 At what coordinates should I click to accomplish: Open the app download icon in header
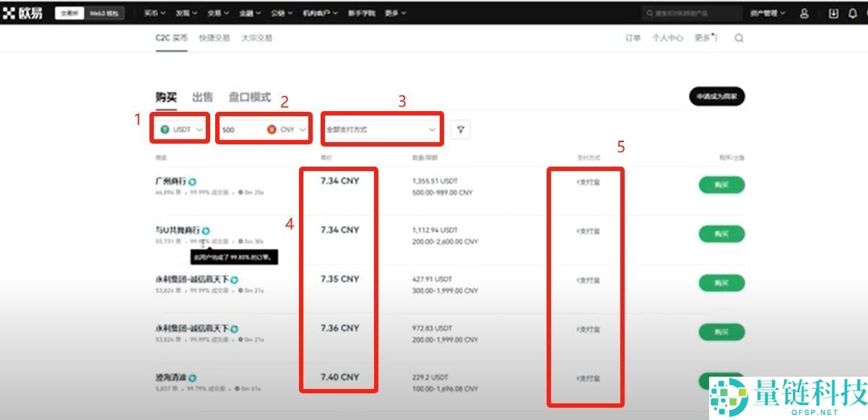pos(830,13)
